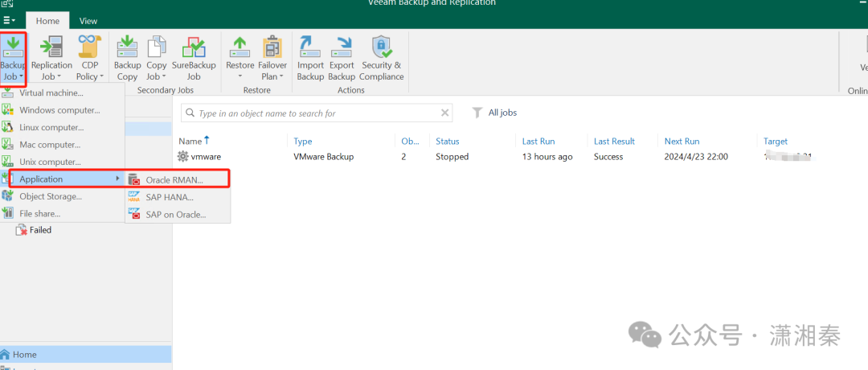Launch the SureBackup Job icon
This screenshot has height=370, width=868.
click(x=194, y=47)
